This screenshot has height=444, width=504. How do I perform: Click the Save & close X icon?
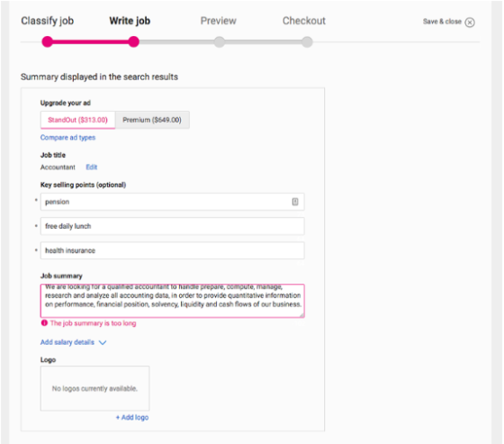tap(470, 23)
